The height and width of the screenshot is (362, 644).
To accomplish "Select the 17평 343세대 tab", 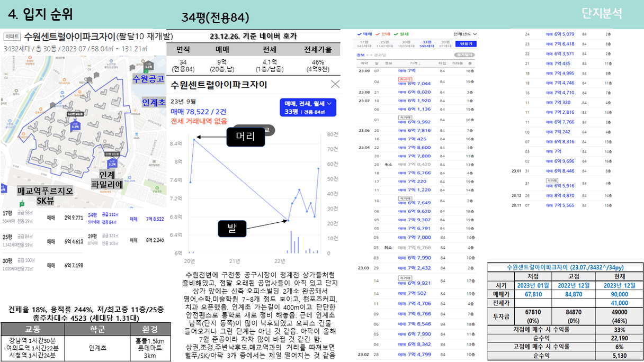I will 364,44.
